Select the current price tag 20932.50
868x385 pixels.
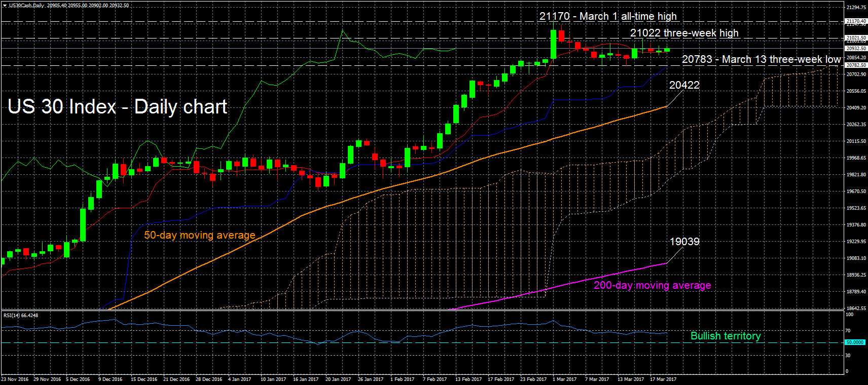856,49
